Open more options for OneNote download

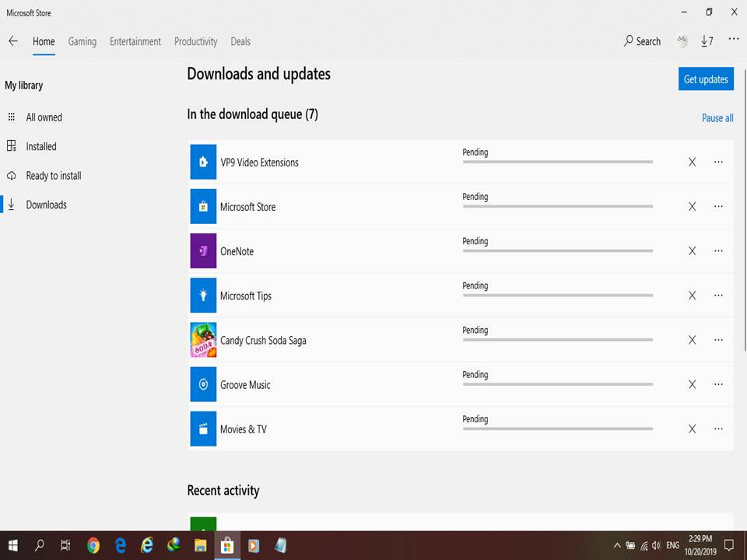coord(718,251)
